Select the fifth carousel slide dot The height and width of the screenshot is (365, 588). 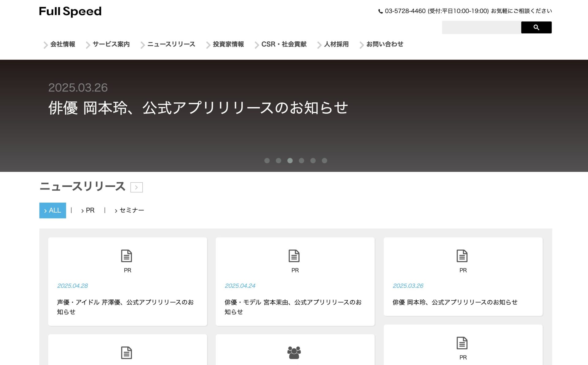pos(313,161)
